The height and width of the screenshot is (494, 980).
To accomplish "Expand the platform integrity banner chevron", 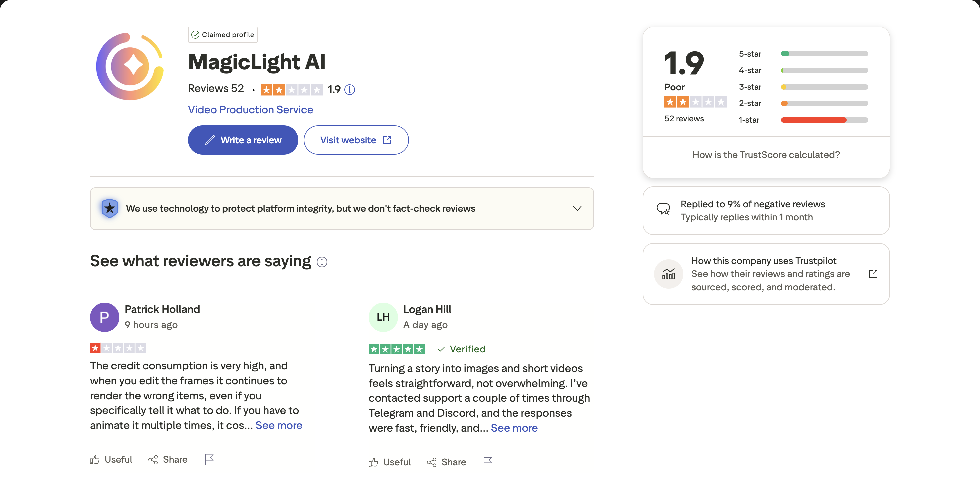I will [x=577, y=208].
